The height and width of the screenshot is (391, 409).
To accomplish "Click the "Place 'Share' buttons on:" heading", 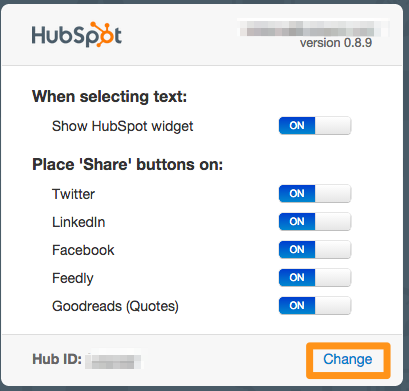I will click(128, 165).
